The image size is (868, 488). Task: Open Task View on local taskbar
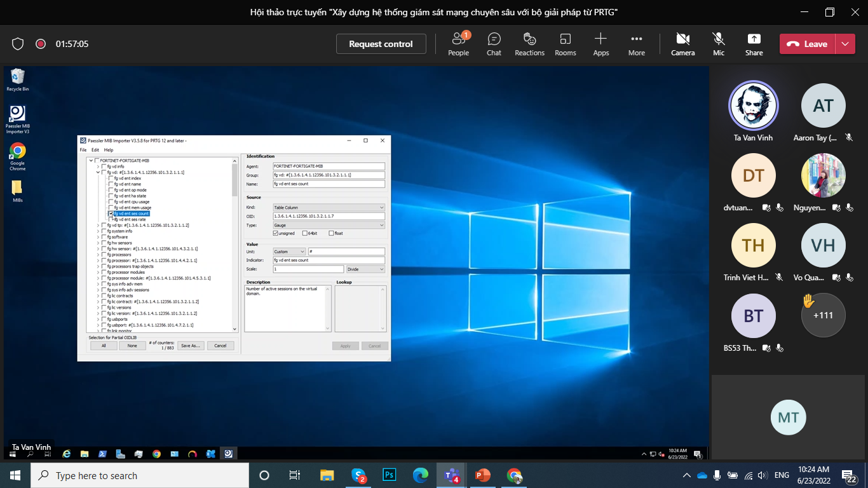tap(295, 475)
